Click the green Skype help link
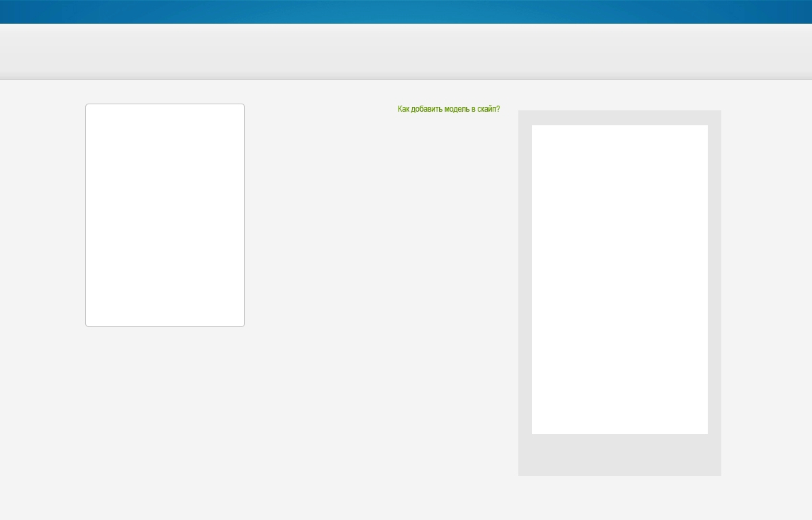This screenshot has width=812, height=520. [449, 109]
